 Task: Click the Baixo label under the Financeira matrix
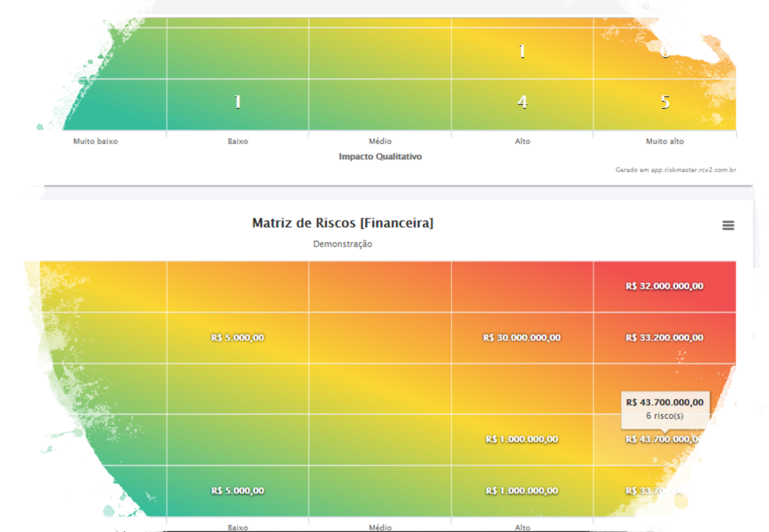point(238,527)
